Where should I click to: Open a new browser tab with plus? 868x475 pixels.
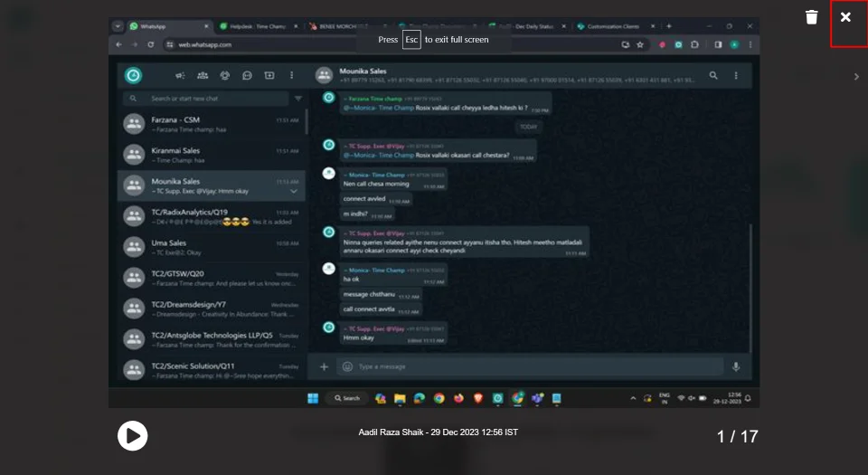coord(669,26)
